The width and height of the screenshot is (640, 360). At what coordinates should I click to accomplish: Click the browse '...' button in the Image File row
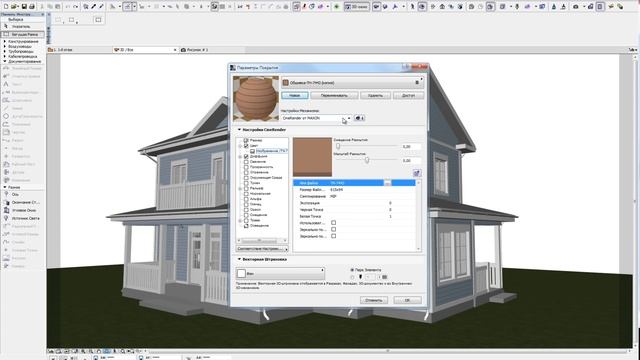click(x=387, y=183)
